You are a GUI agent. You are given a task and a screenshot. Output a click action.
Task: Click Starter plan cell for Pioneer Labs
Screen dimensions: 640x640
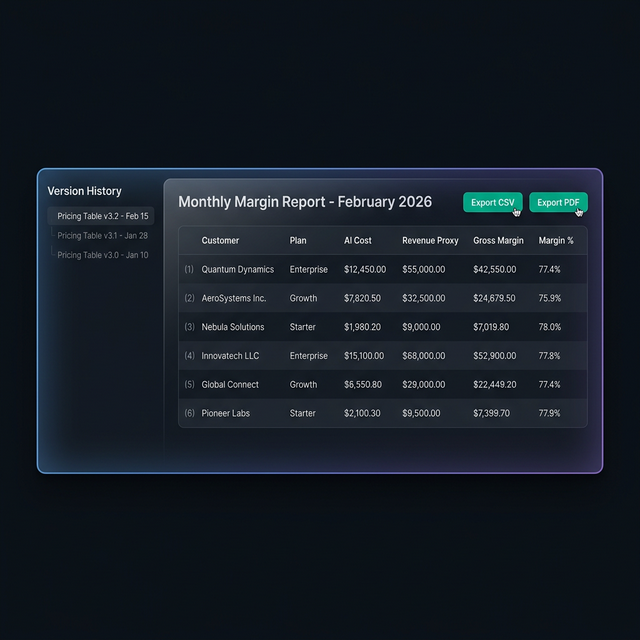click(x=302, y=413)
